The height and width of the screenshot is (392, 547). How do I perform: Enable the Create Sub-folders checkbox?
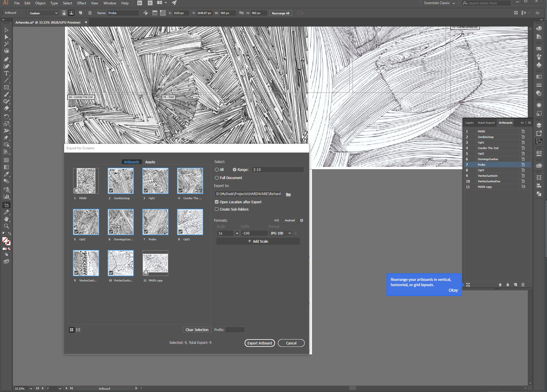coord(217,209)
